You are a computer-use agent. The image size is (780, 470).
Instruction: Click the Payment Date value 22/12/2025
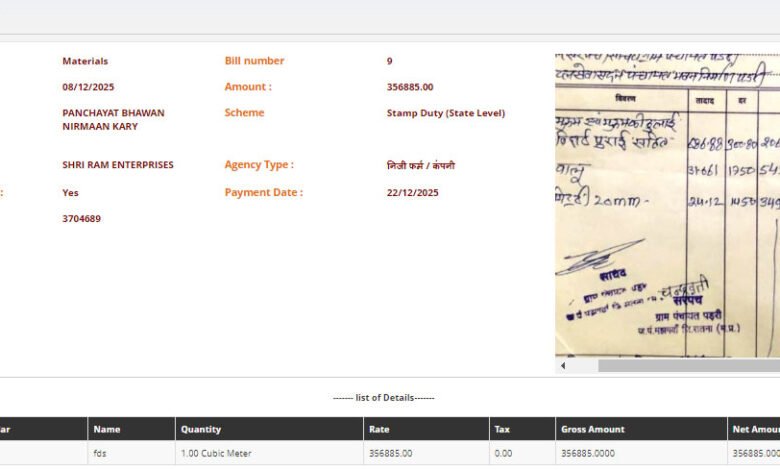pyautogui.click(x=412, y=193)
